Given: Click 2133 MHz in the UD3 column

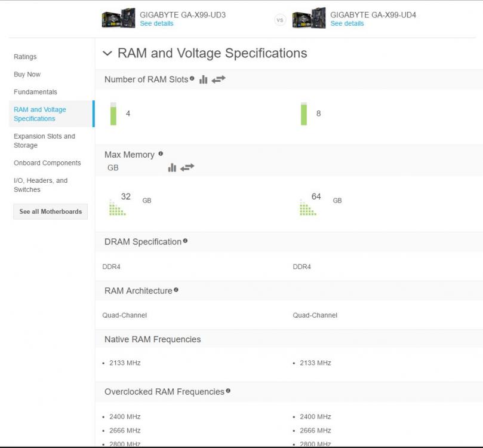Looking at the screenshot, I should click(125, 363).
